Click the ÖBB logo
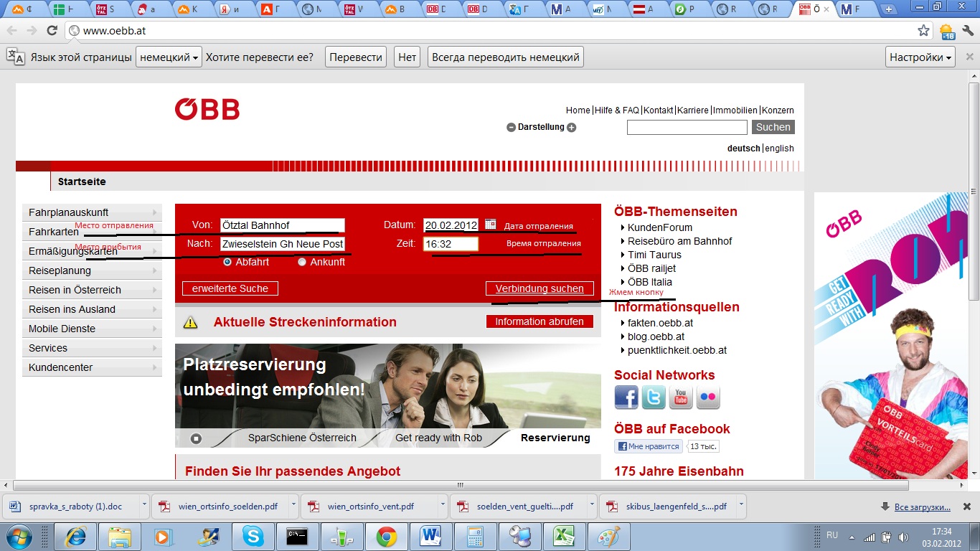Screen dimensions: 980x551 click(207, 109)
